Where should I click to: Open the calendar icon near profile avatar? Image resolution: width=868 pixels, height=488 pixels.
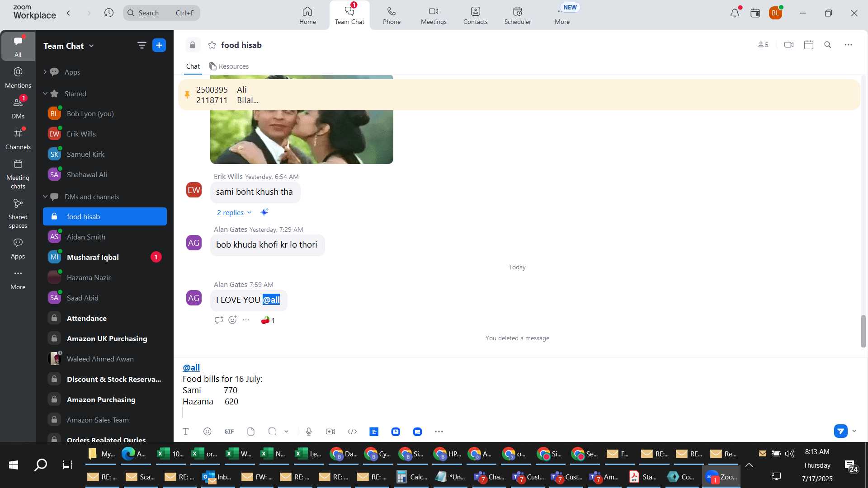755,13
